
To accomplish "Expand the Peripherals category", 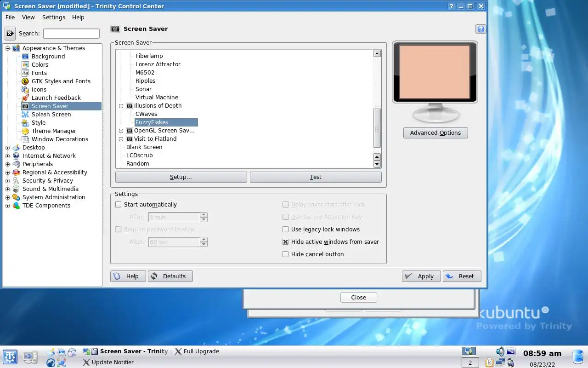I will tap(7, 164).
